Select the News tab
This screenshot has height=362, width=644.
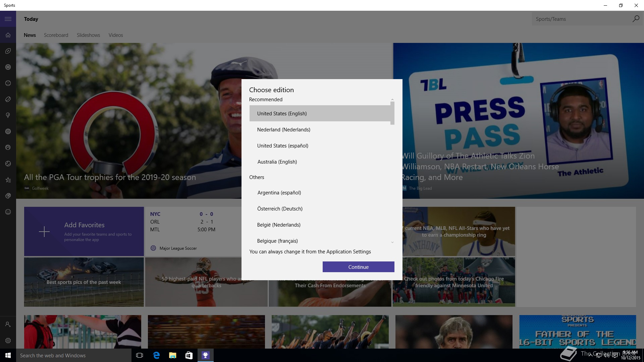pos(30,35)
